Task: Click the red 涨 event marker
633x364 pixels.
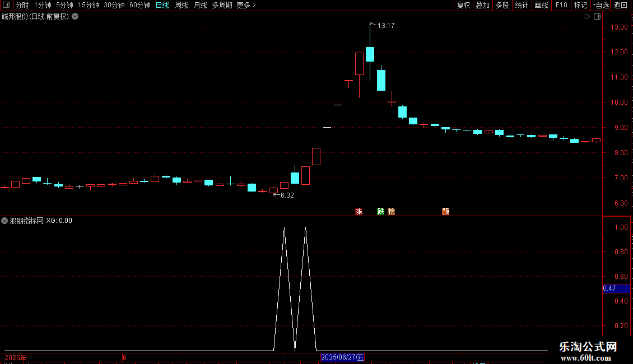Action: click(359, 212)
